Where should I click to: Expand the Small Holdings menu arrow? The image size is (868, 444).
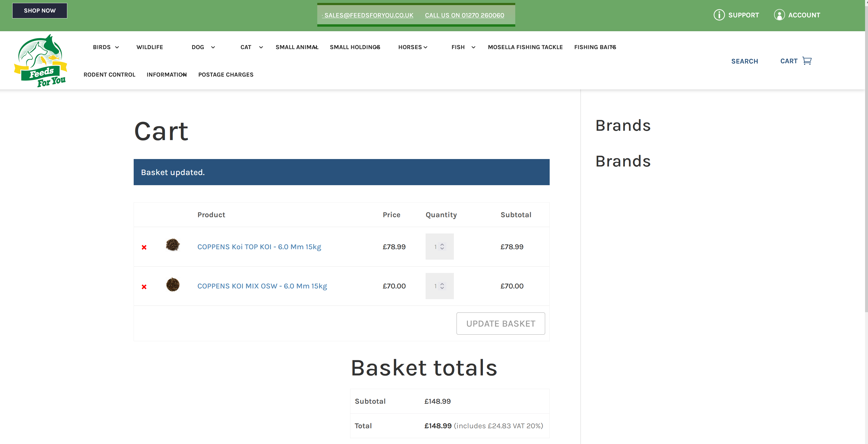pos(378,47)
